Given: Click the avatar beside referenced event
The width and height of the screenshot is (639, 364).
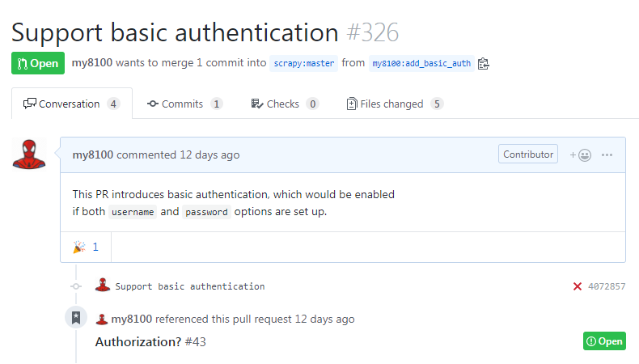Looking at the screenshot, I should click(x=102, y=320).
